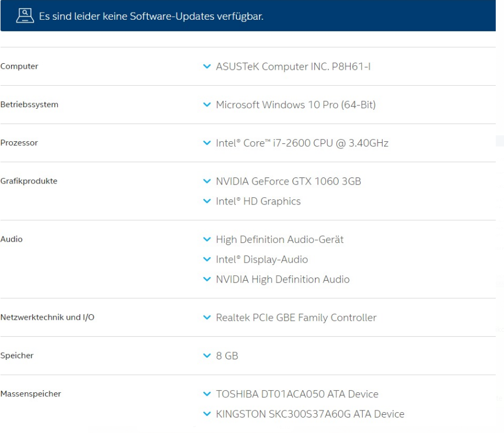504x433 pixels.
Task: Click the 'Massenspeicher' row label
Action: [x=31, y=394]
